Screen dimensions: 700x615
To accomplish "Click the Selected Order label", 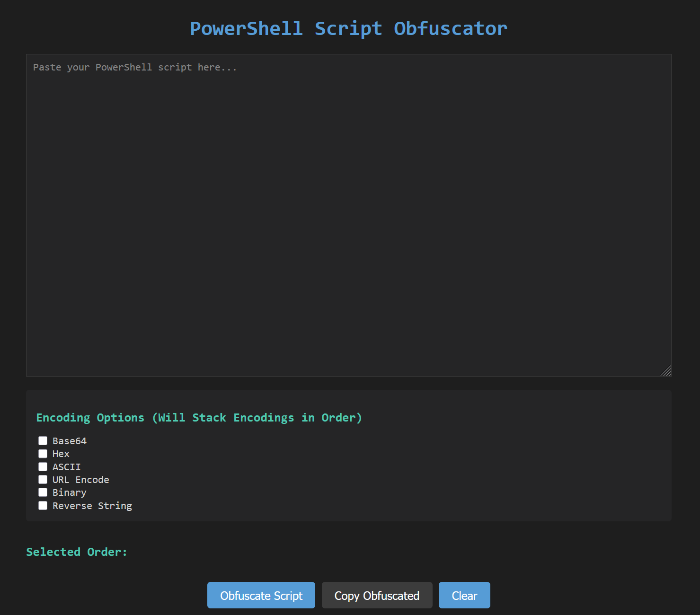I will [x=77, y=552].
